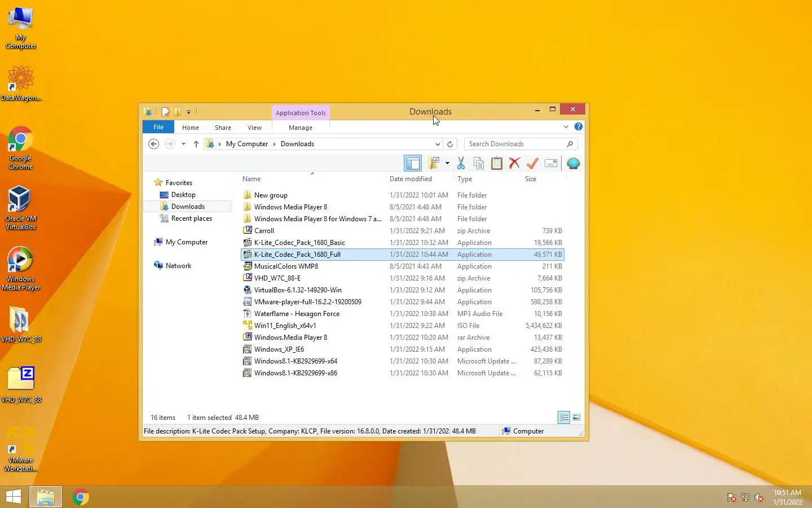Switch to details view in status bar

click(x=564, y=418)
